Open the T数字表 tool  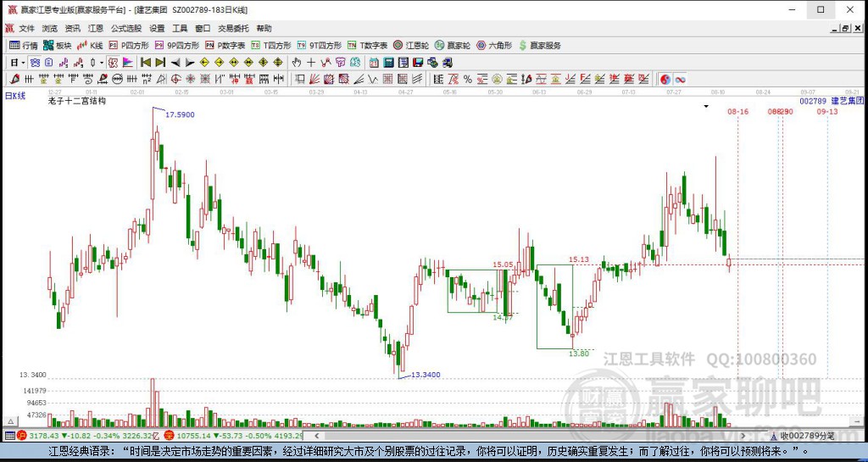pyautogui.click(x=368, y=46)
